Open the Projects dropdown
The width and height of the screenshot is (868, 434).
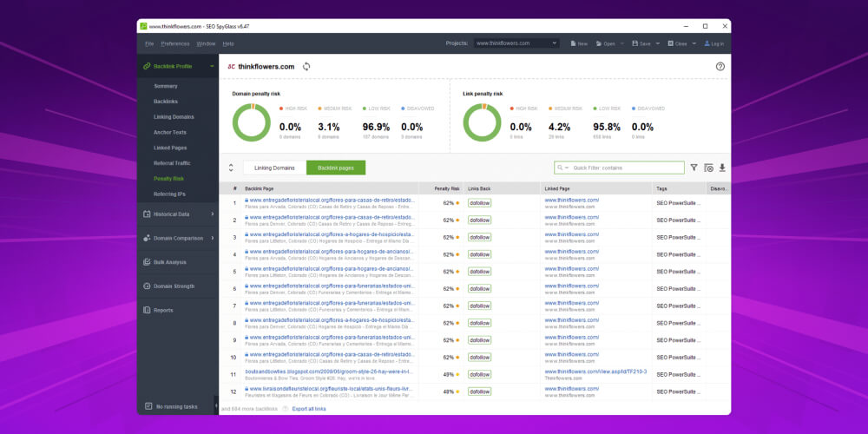click(x=516, y=43)
